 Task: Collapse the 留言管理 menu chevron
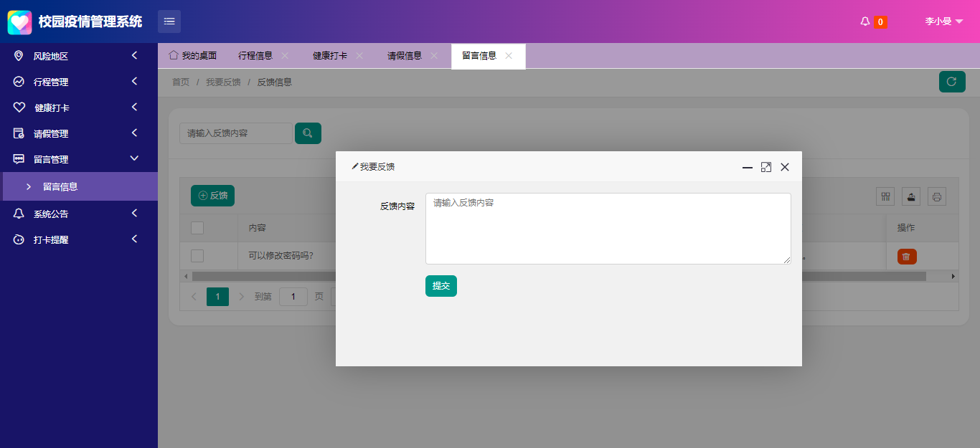(x=134, y=158)
